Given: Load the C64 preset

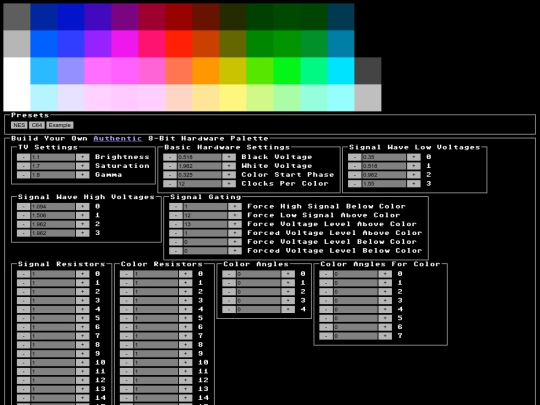Looking at the screenshot, I should pos(37,125).
